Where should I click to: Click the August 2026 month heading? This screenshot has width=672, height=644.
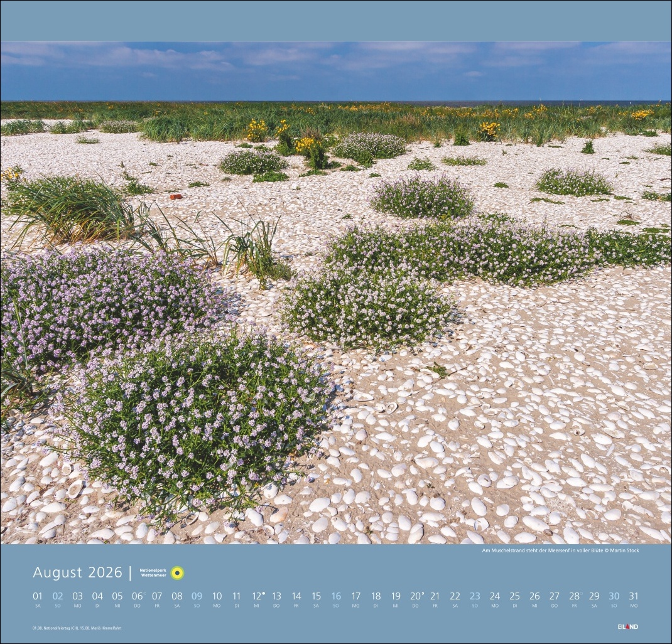click(x=77, y=572)
